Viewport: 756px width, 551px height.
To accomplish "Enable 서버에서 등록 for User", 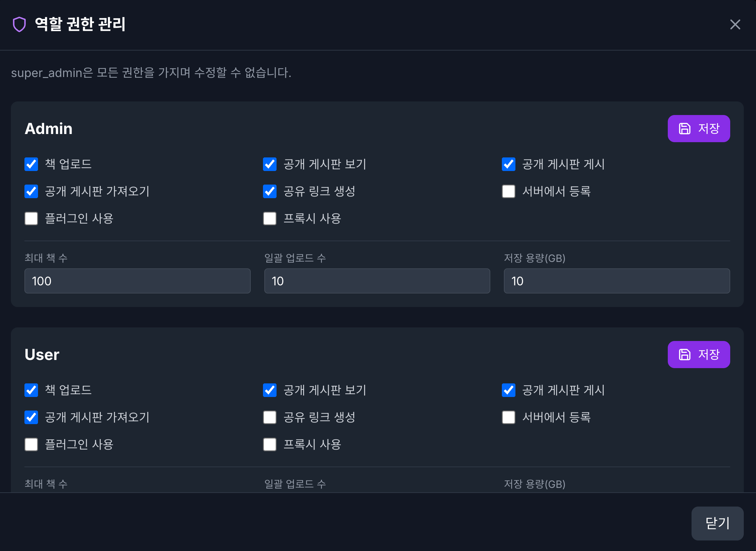I will click(508, 417).
